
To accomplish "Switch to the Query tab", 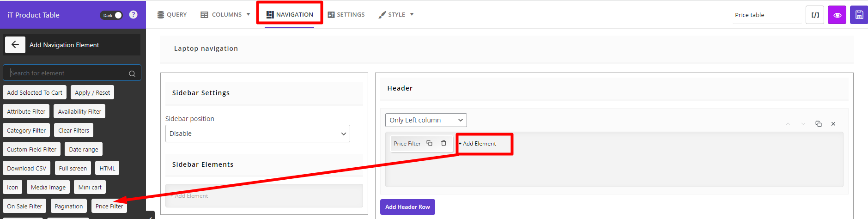I will tap(172, 15).
